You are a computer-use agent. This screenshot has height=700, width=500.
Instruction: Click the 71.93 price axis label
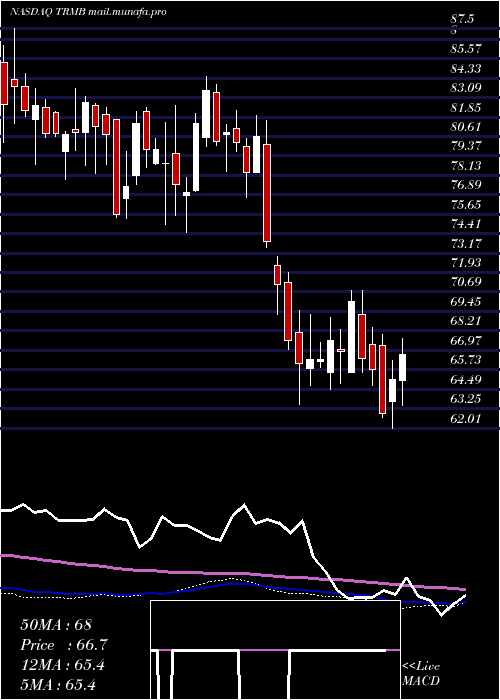(x=466, y=262)
